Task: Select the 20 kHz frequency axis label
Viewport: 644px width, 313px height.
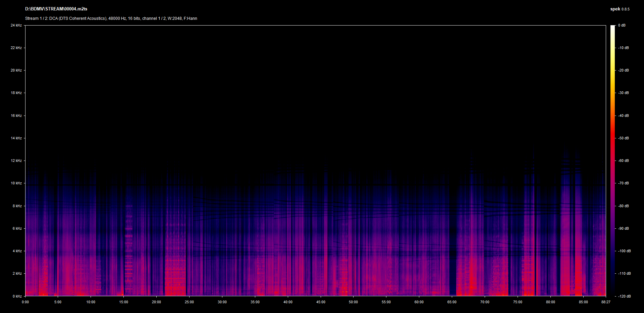Action: [x=16, y=70]
